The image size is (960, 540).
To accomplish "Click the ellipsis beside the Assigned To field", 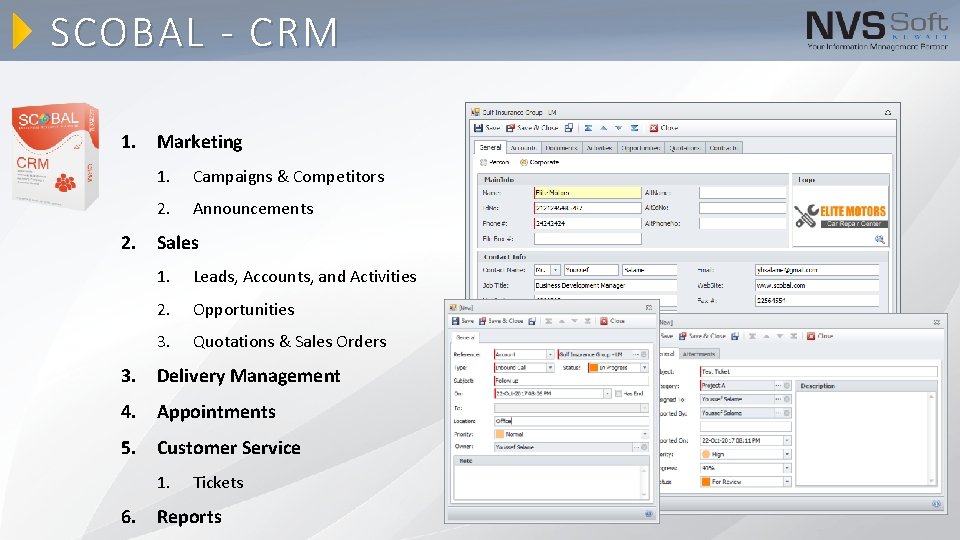I will point(778,399).
